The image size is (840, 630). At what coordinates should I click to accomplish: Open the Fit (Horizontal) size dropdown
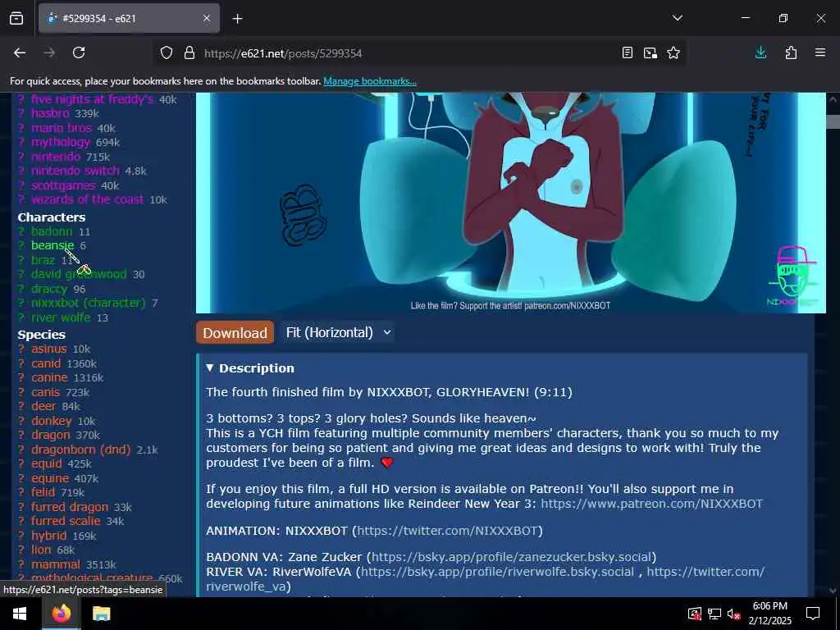click(x=338, y=333)
